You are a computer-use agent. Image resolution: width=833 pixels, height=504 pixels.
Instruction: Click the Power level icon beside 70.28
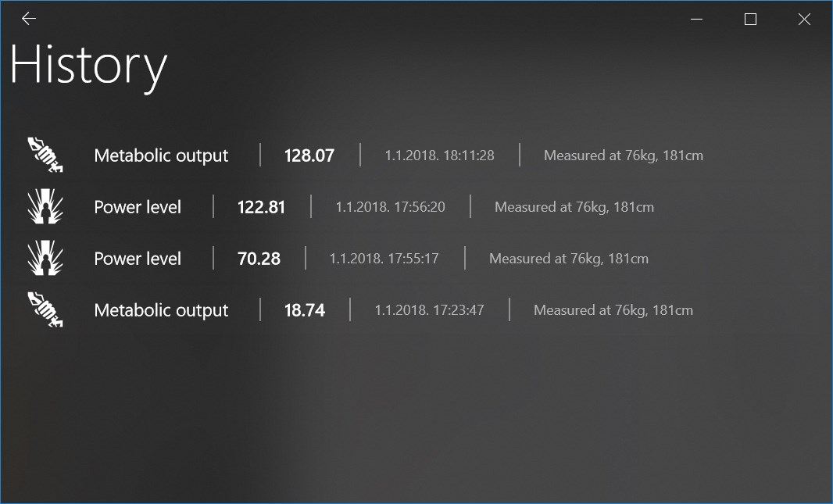tap(45, 258)
